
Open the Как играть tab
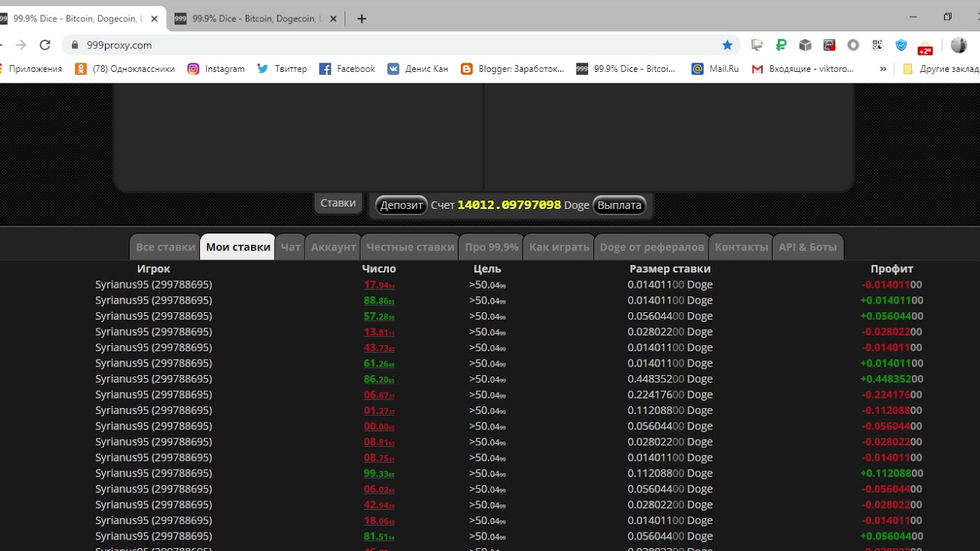[559, 247]
